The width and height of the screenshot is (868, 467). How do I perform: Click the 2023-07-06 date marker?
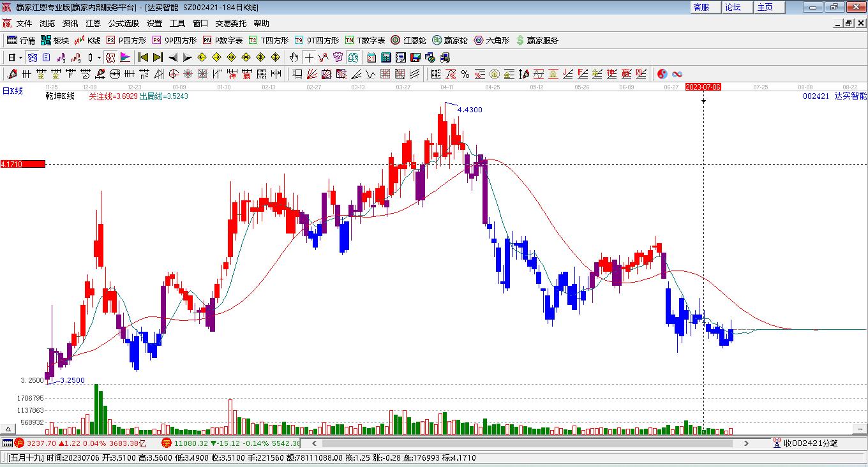(703, 87)
